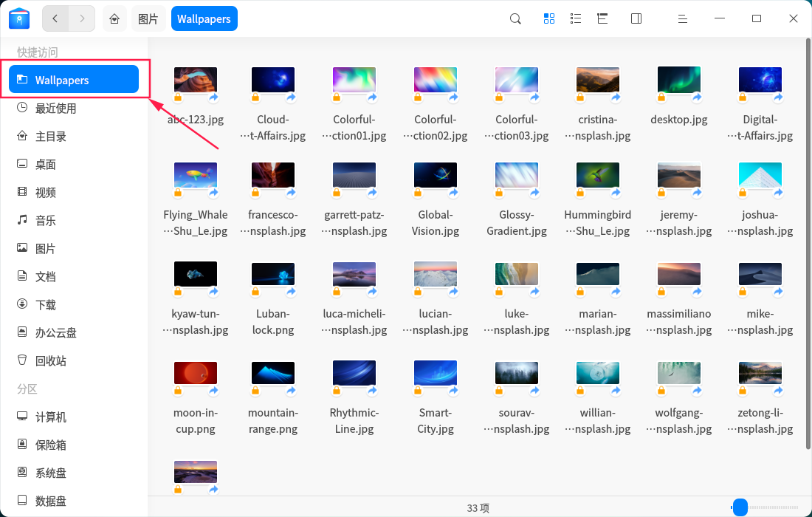Open 计算机 in sidebar
Screen dimensions: 812x517
(74, 417)
